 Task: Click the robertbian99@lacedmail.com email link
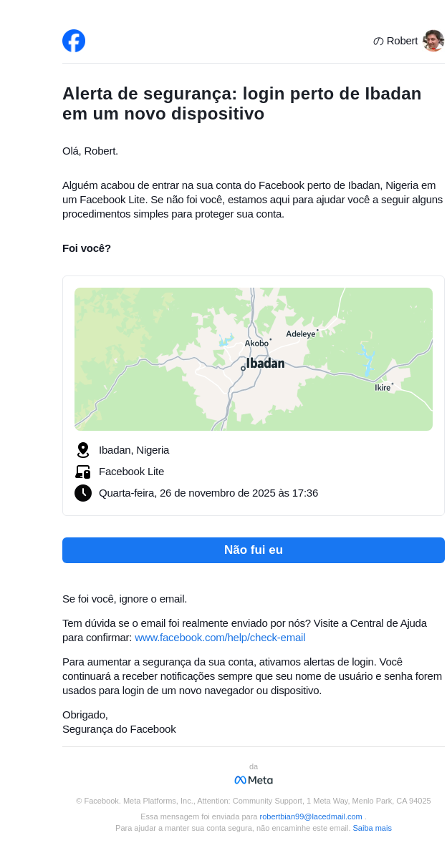311,816
